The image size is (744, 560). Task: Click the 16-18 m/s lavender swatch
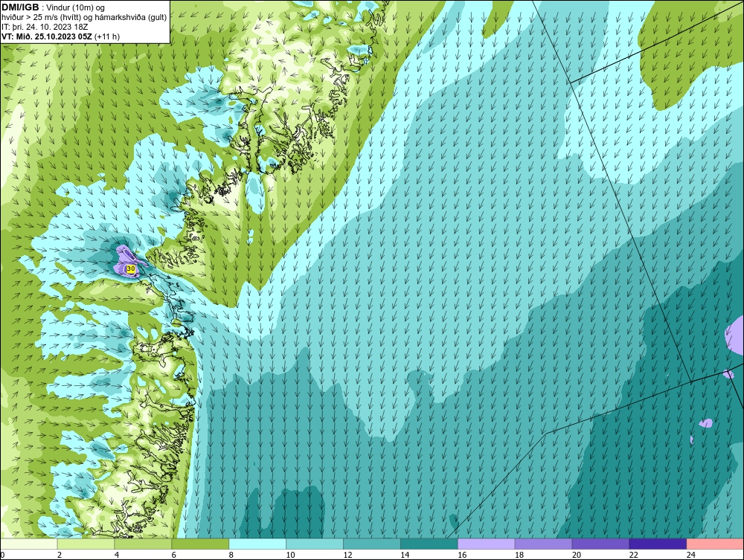click(x=487, y=544)
